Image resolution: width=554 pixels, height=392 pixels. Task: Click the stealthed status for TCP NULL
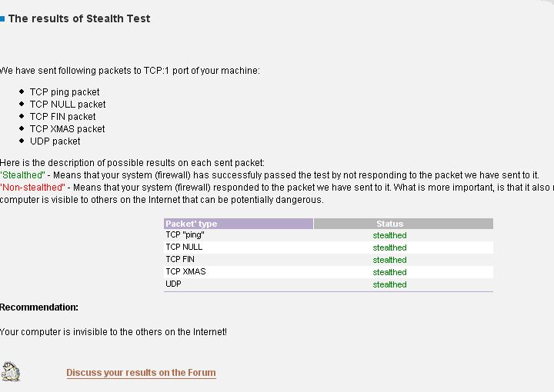(x=389, y=247)
